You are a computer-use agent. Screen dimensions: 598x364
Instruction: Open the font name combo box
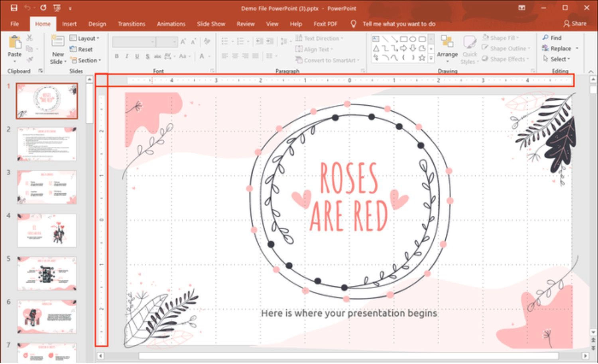[134, 41]
